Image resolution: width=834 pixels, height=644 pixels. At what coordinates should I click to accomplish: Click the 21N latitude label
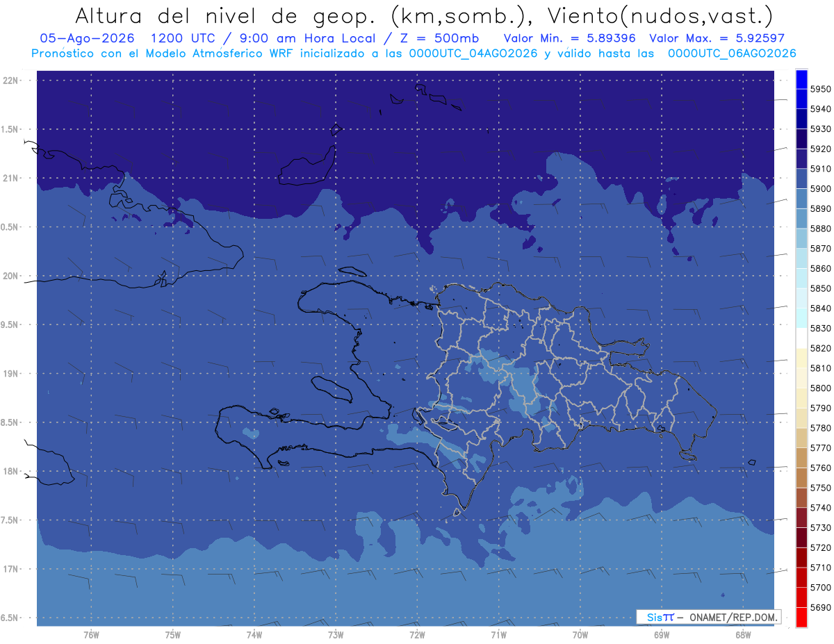11,179
